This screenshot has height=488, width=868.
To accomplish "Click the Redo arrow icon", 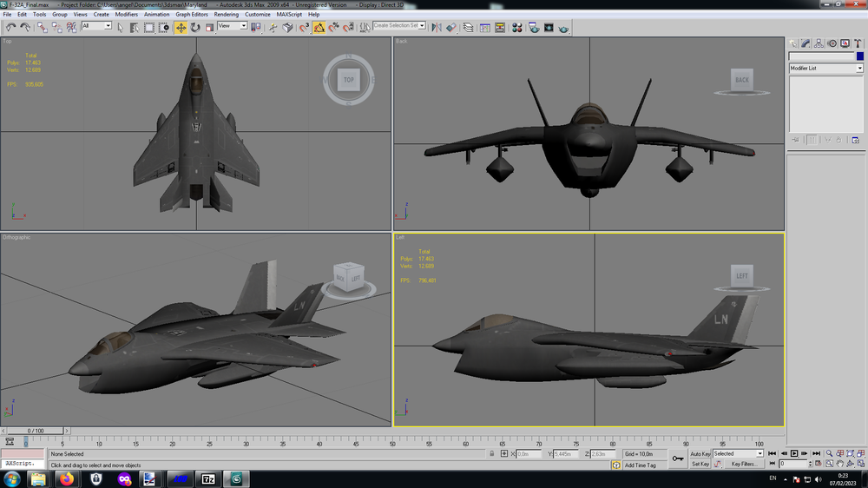I will (x=25, y=27).
